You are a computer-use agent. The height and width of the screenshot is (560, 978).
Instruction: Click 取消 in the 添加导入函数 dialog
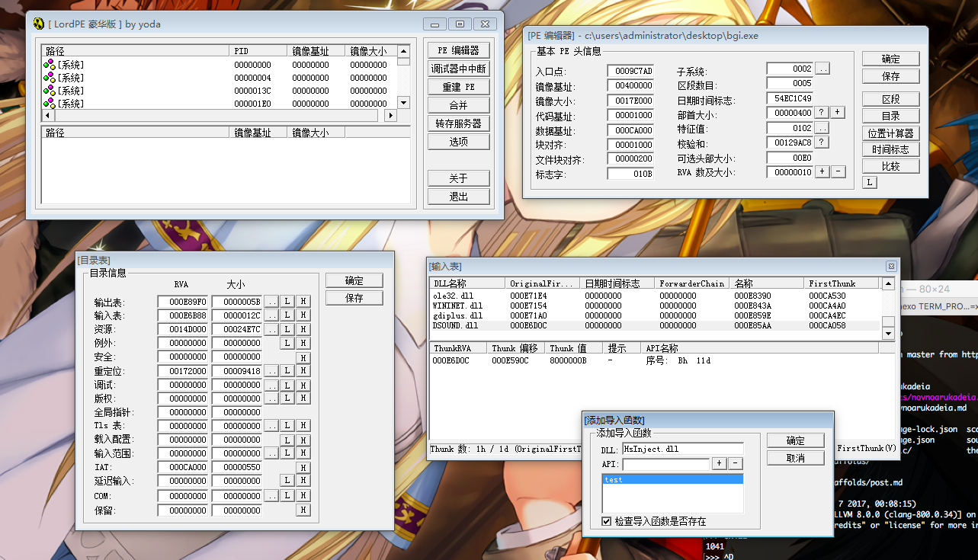coord(796,458)
